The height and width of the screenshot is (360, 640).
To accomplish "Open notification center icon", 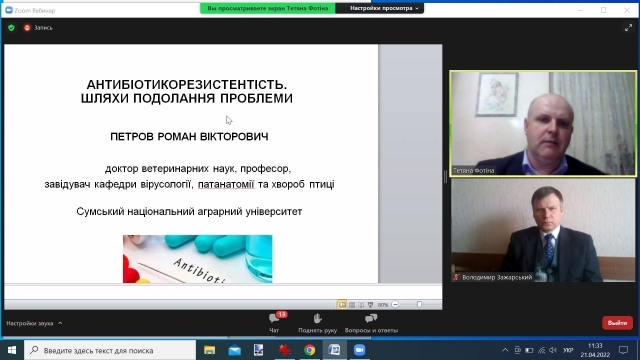I will tap(623, 350).
